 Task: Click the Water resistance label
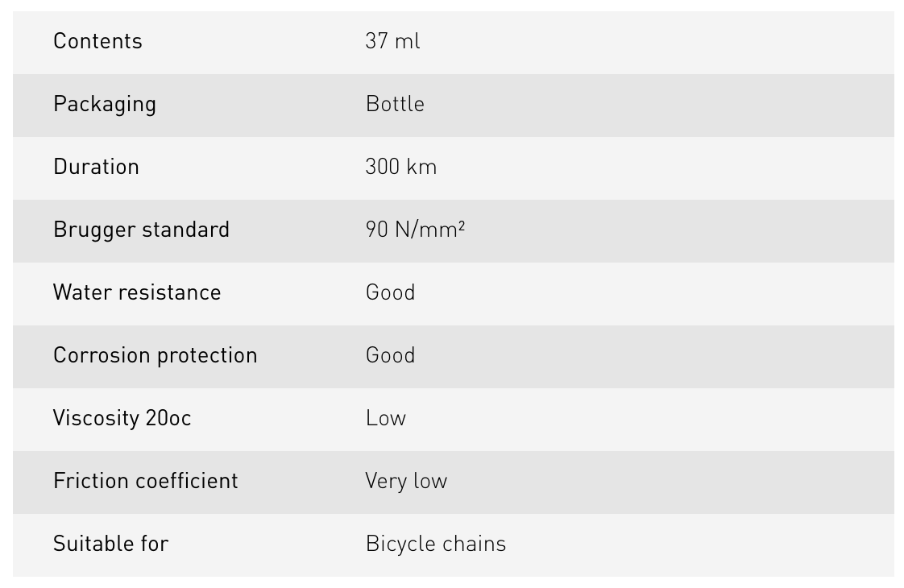(137, 292)
